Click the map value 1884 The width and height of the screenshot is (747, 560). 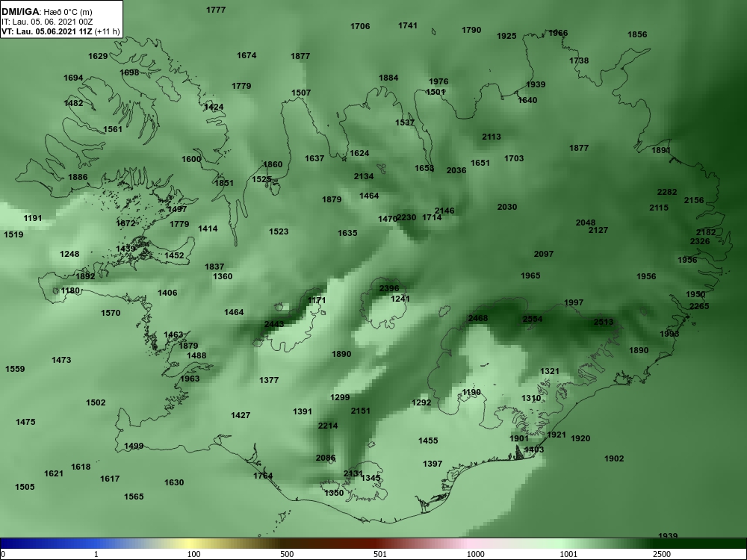coord(388,78)
